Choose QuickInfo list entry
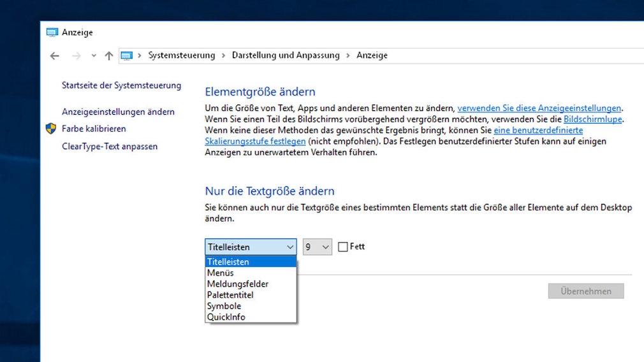This screenshot has width=644, height=362. (226, 317)
